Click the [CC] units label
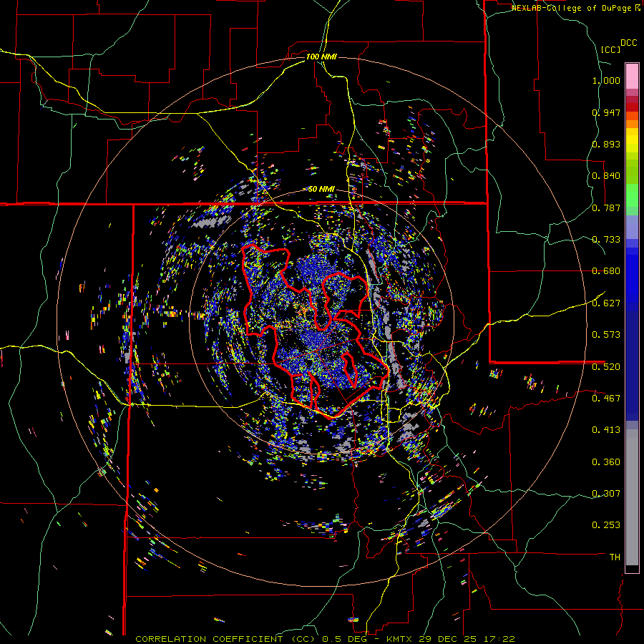The height and width of the screenshot is (644, 644). click(x=611, y=49)
